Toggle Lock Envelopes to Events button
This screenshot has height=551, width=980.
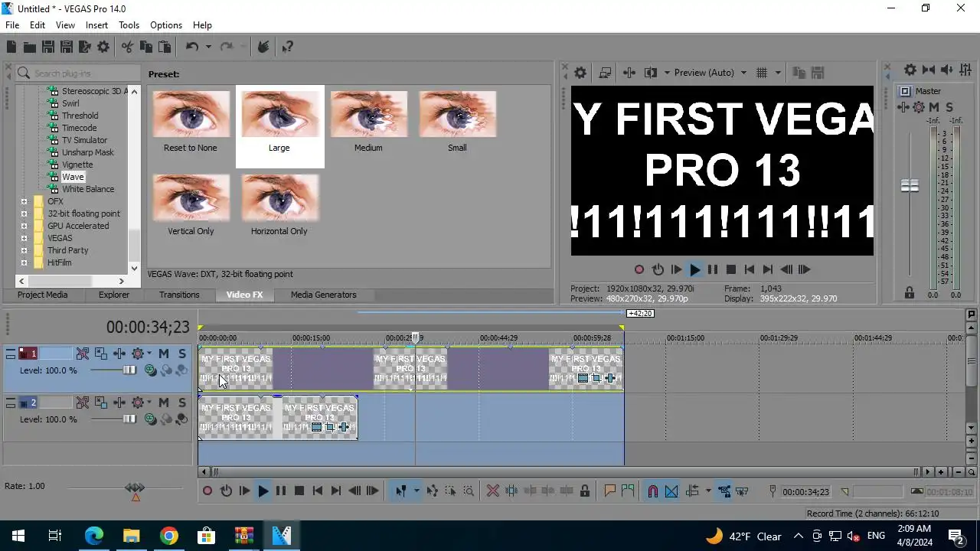pos(724,491)
